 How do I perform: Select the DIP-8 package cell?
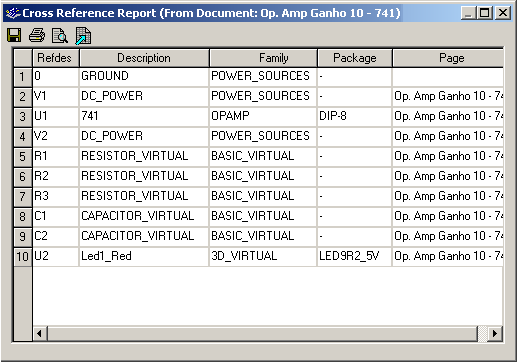point(355,117)
